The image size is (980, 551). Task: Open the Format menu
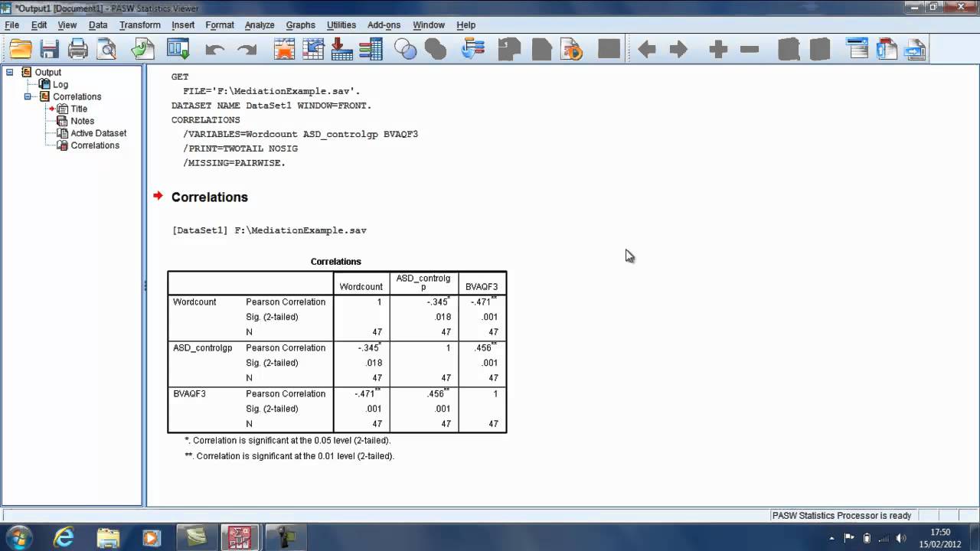(x=220, y=25)
